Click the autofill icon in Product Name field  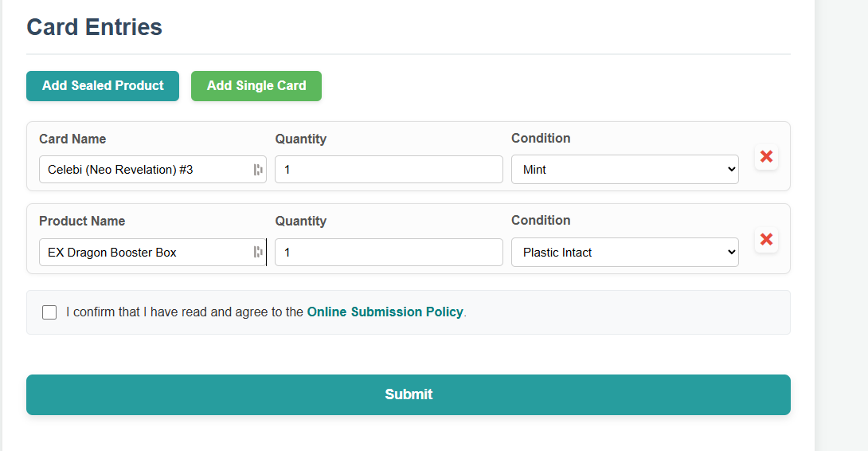coord(258,252)
